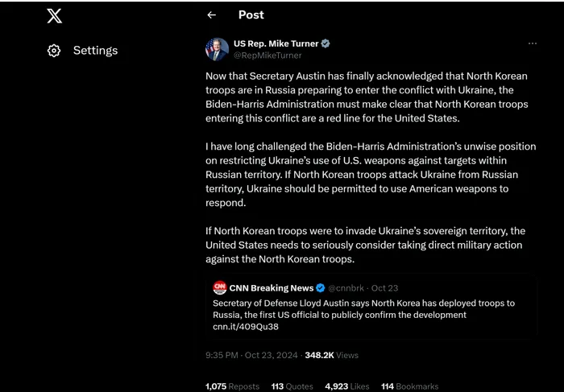Viewport: 564px width, 392px height.
Task: Click the @cnnbrk handle
Action: point(347,288)
